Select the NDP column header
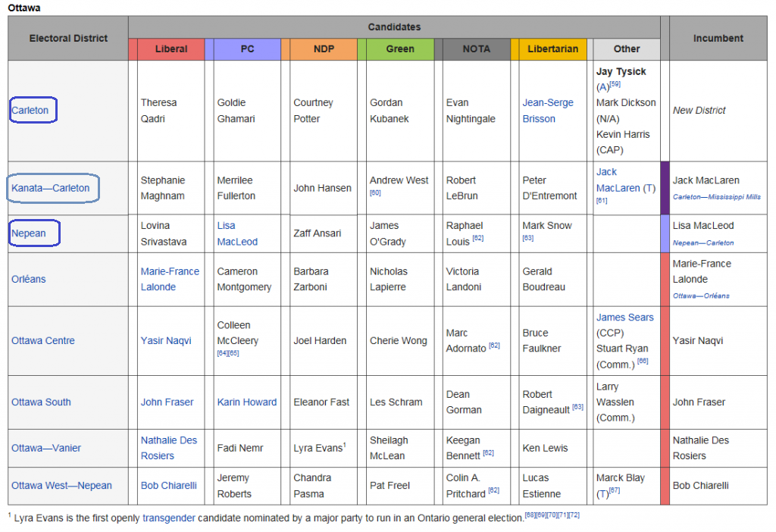 click(324, 49)
